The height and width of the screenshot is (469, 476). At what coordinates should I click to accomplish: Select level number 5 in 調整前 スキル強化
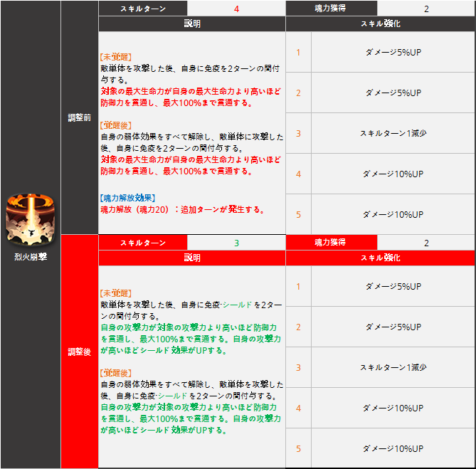point(298,215)
